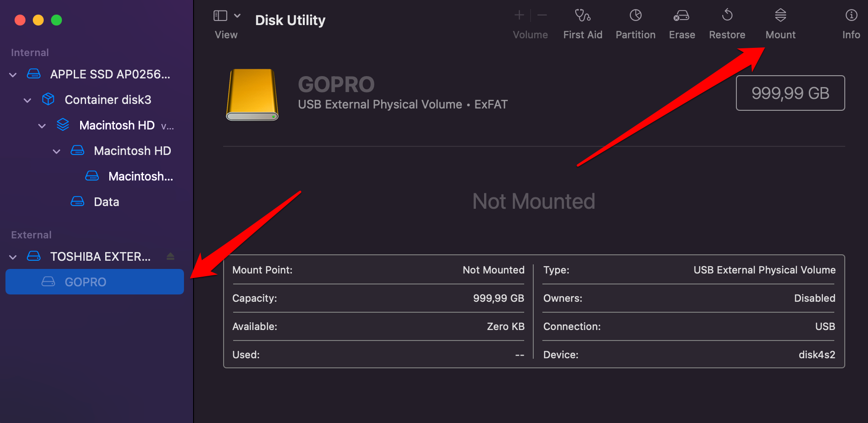Click the 'External' section header

[31, 235]
